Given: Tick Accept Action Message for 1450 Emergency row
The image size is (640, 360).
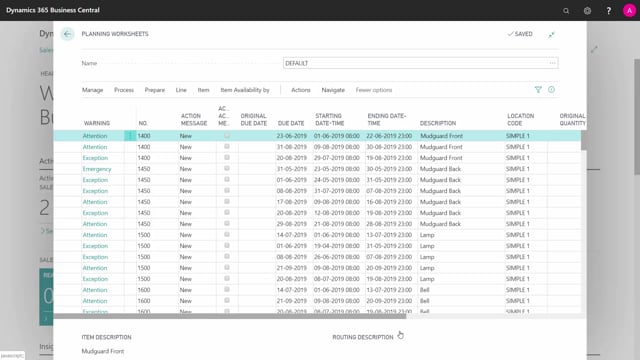Looking at the screenshot, I should [227, 169].
